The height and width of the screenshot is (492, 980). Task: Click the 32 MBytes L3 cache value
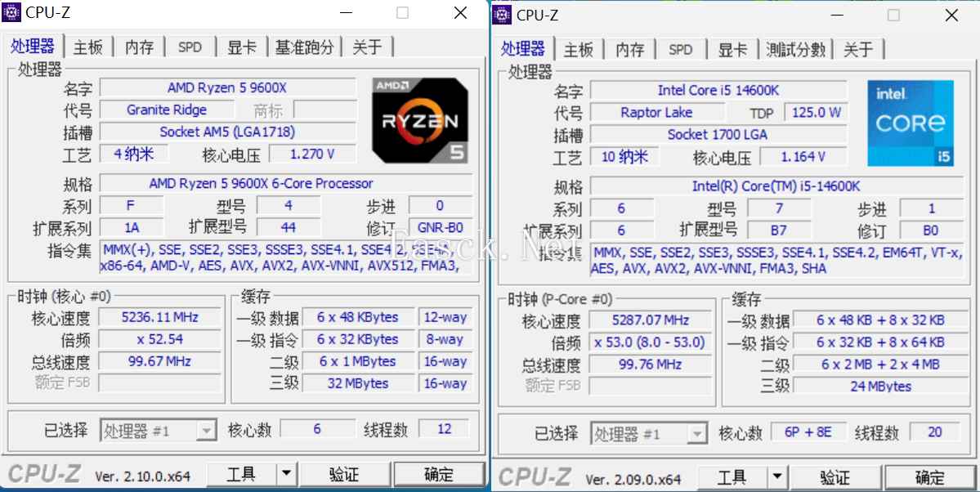pyautogui.click(x=357, y=383)
